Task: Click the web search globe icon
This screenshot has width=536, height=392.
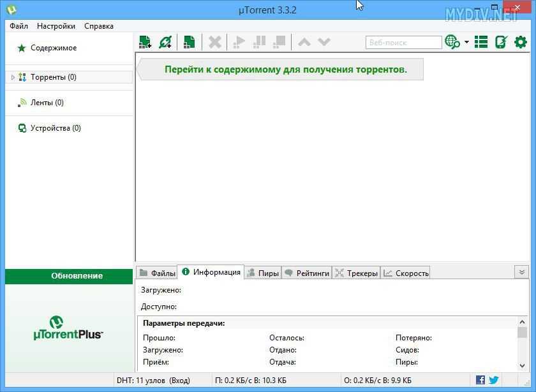Action: (452, 42)
